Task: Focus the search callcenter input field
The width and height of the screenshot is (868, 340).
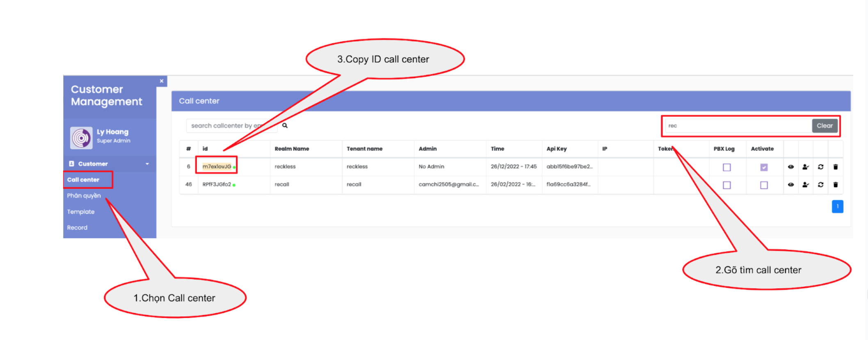Action: [x=222, y=126]
